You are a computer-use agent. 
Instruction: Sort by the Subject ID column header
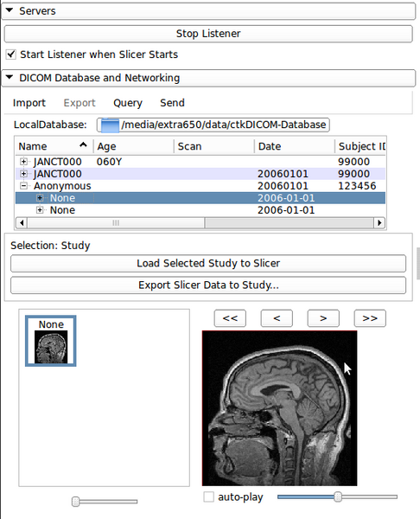click(360, 146)
